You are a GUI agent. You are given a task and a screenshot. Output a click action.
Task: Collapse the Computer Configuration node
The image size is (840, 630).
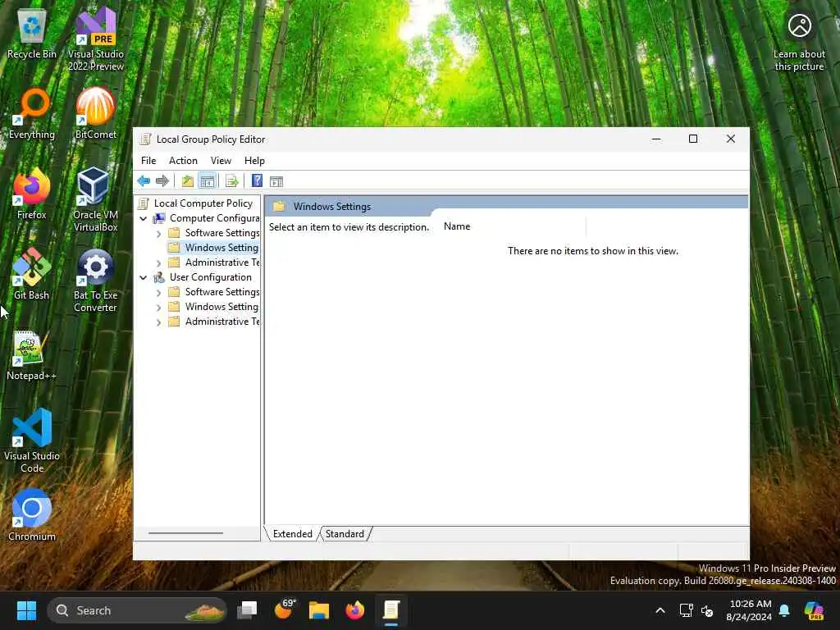(143, 218)
